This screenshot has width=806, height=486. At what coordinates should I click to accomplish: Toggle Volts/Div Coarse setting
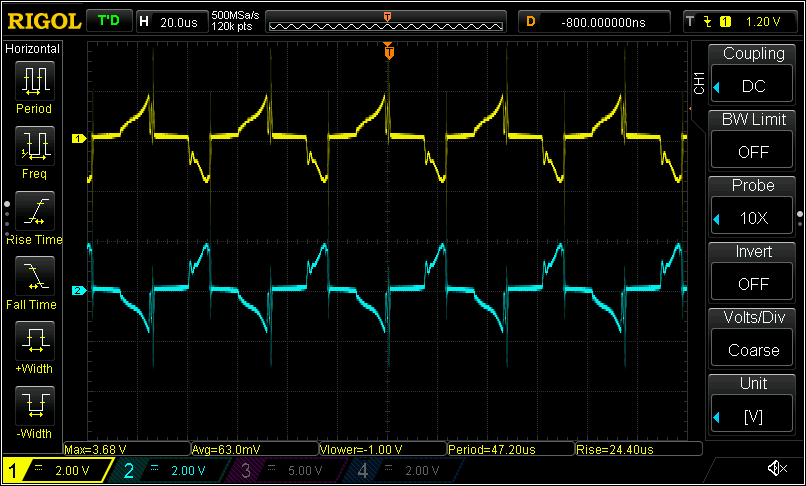pyautogui.click(x=752, y=338)
